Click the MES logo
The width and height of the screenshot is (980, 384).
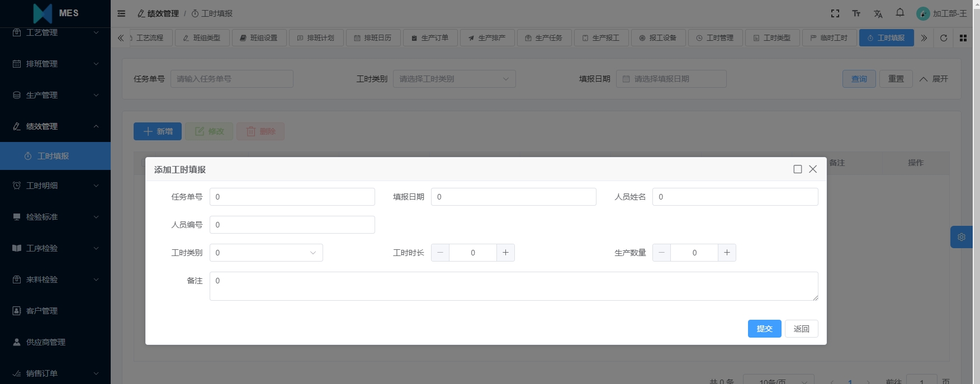click(55, 13)
